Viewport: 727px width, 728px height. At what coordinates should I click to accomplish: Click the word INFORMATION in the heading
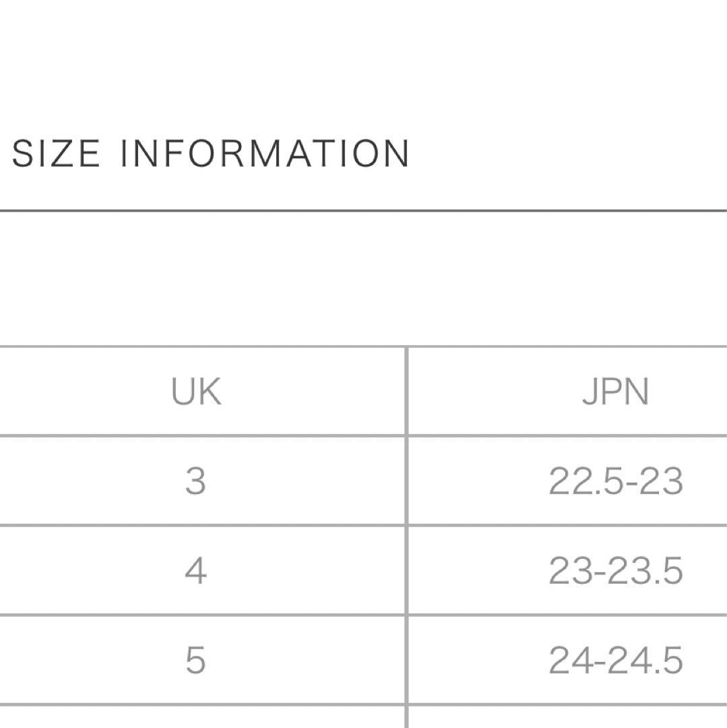coord(264,153)
